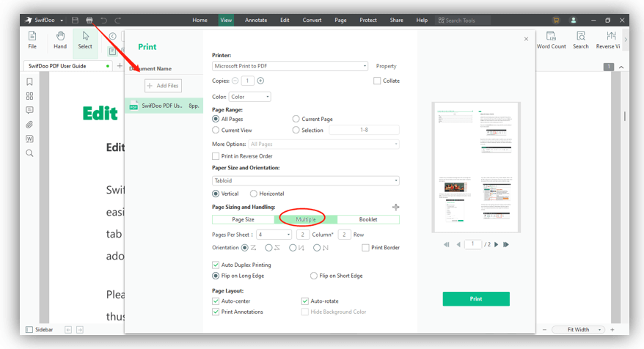This screenshot has width=644, height=349.
Task: Click the print preview thumbnail
Action: pyautogui.click(x=476, y=167)
